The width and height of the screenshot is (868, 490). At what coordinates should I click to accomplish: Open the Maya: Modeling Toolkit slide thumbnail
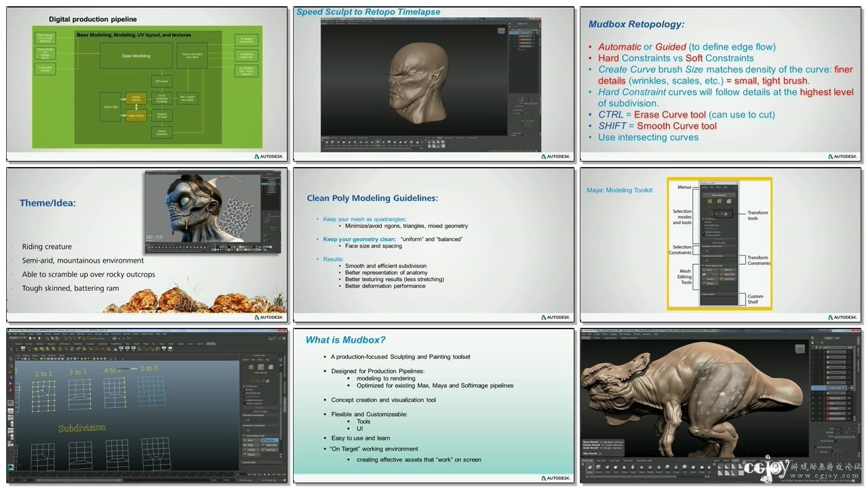pyautogui.click(x=721, y=245)
